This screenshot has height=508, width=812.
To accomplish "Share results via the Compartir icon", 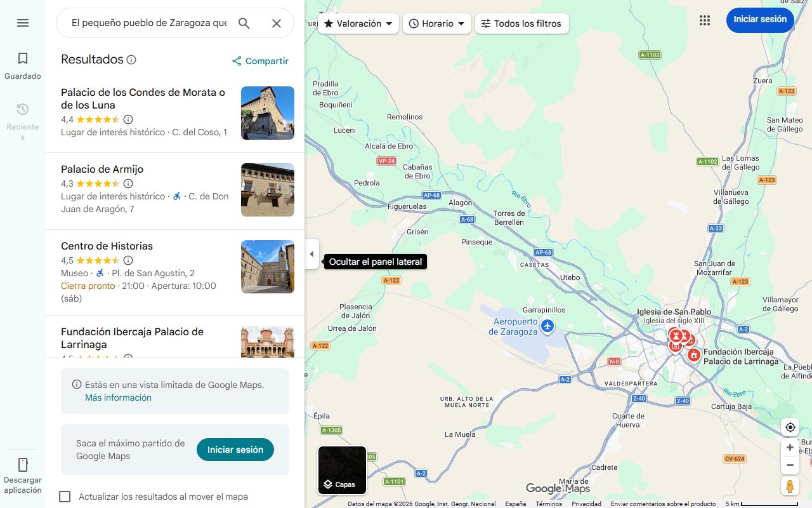I will [237, 61].
